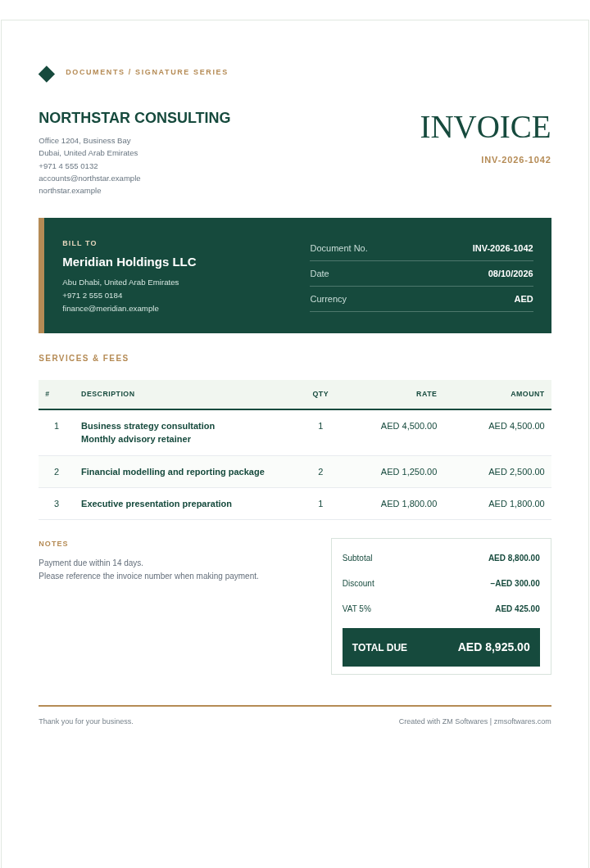Click the Discount label
Viewport: 590px width, 868px height.
coord(358,584)
